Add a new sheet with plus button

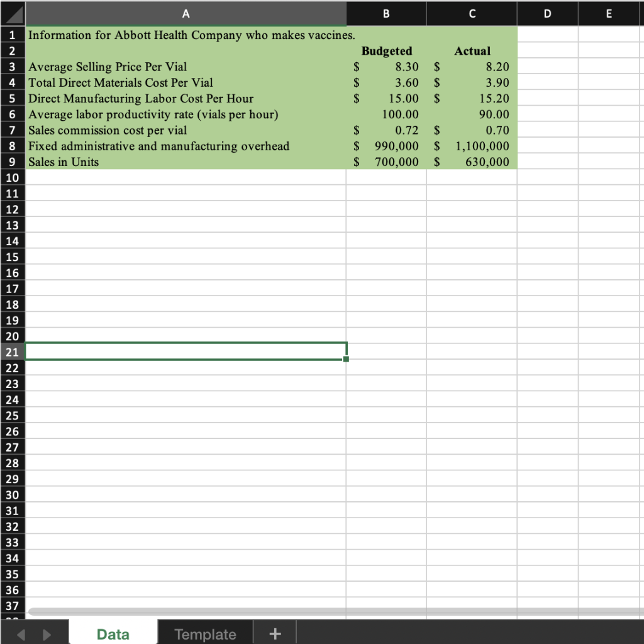(x=275, y=634)
